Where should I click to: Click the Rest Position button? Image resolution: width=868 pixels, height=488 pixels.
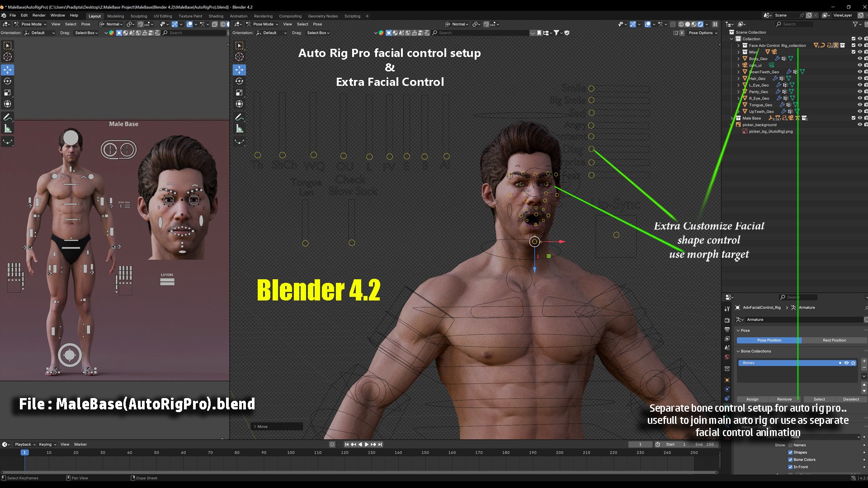[x=834, y=340]
